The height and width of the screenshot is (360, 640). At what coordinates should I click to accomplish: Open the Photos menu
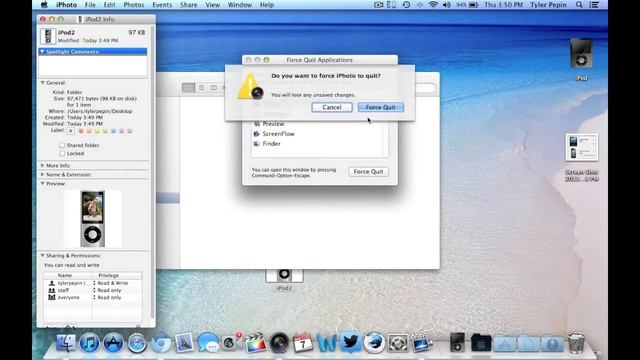(133, 5)
